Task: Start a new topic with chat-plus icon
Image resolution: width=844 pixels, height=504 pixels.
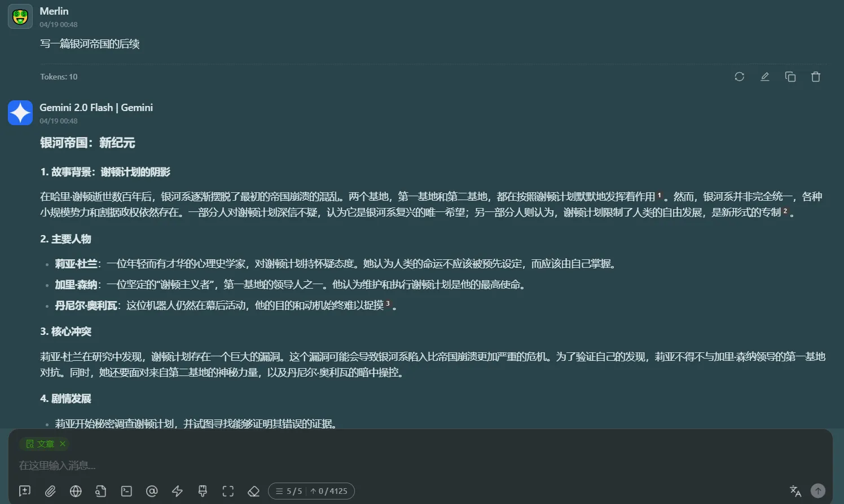Action: coord(25,491)
